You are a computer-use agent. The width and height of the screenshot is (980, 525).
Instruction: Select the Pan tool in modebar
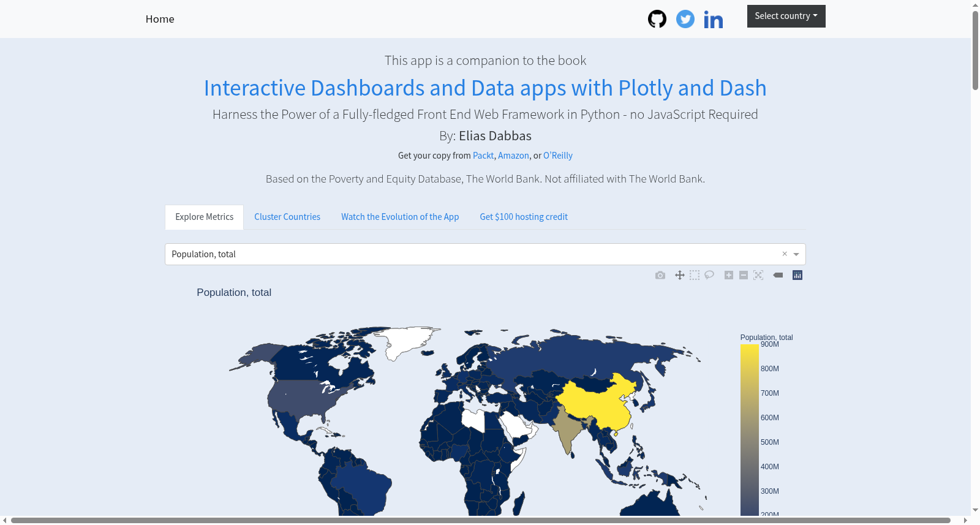[680, 275]
